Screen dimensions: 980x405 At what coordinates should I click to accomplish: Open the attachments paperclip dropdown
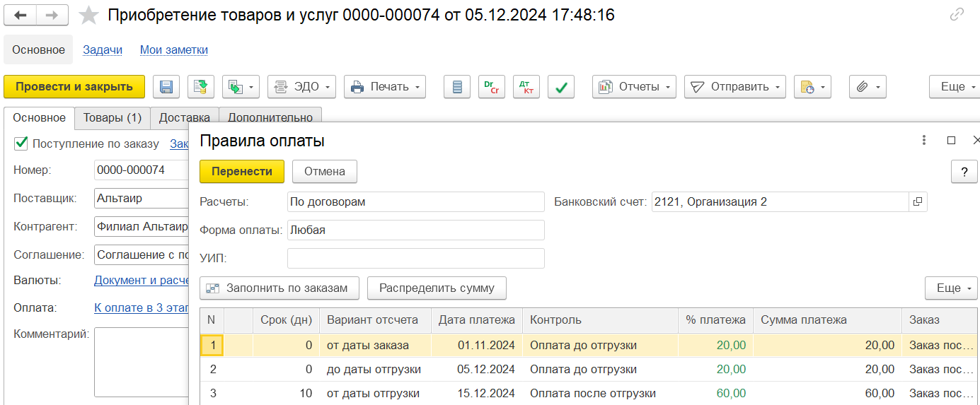(867, 87)
